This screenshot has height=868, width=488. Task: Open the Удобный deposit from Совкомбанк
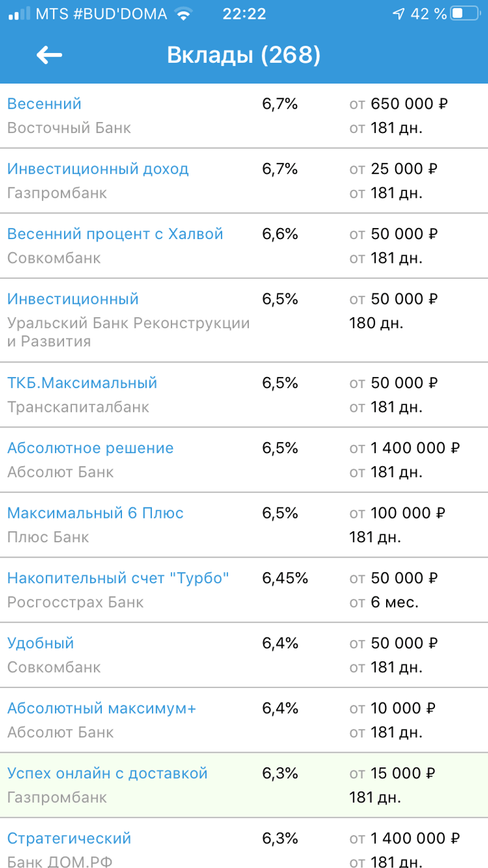pos(40,644)
